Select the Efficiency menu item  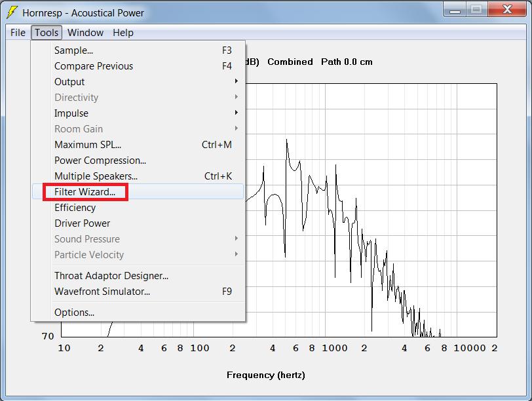[138, 207]
